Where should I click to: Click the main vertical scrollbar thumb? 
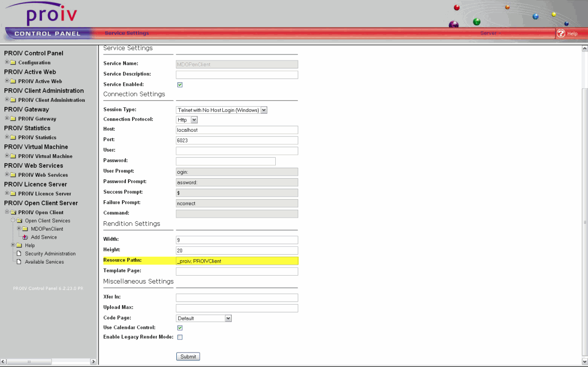585,222
